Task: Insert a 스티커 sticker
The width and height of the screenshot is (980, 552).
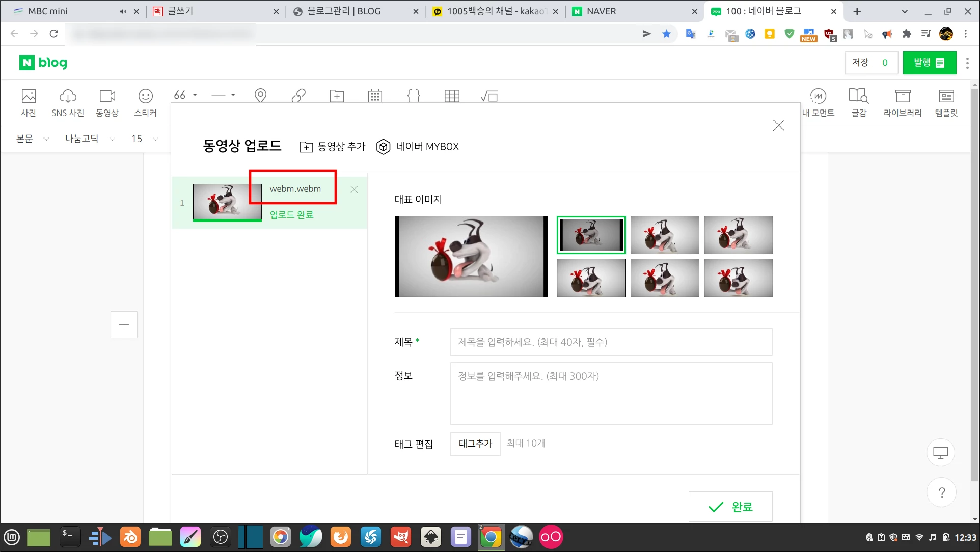Action: [x=145, y=102]
